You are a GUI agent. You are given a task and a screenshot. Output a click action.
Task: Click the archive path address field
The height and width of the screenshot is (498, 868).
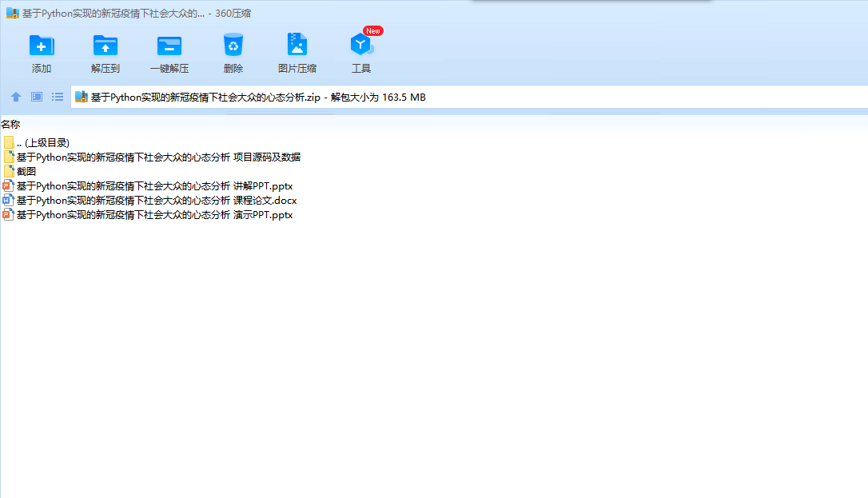pos(469,97)
